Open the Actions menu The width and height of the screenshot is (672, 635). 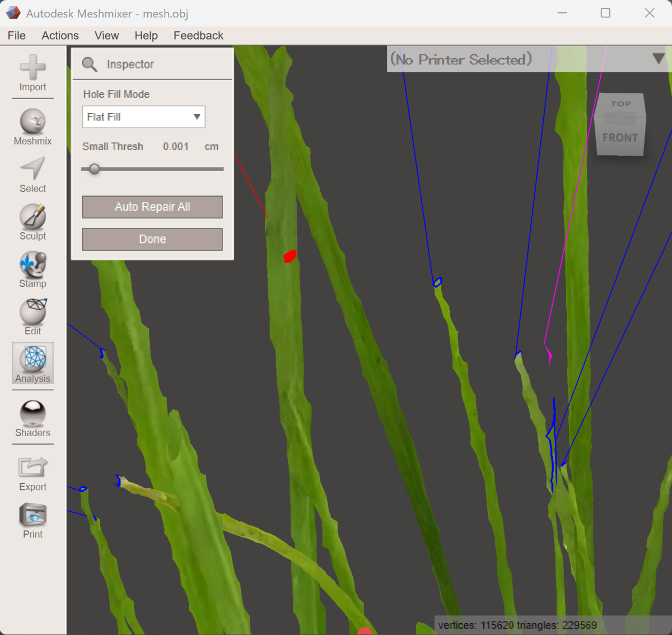click(60, 35)
